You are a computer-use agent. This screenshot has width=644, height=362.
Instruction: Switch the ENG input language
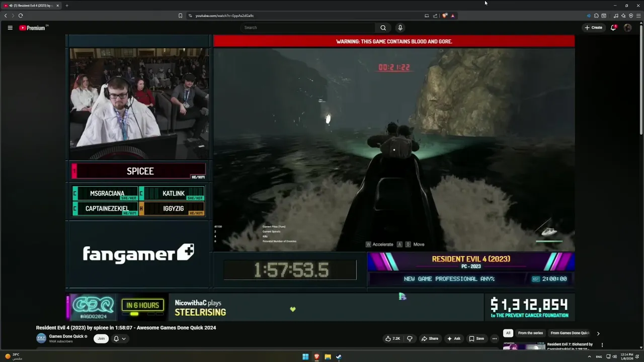coord(599,356)
